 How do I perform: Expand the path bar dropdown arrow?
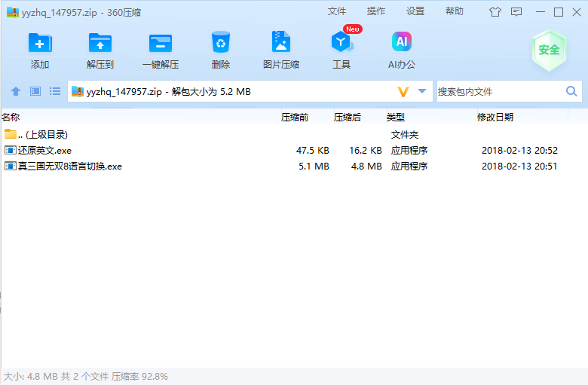pyautogui.click(x=422, y=91)
